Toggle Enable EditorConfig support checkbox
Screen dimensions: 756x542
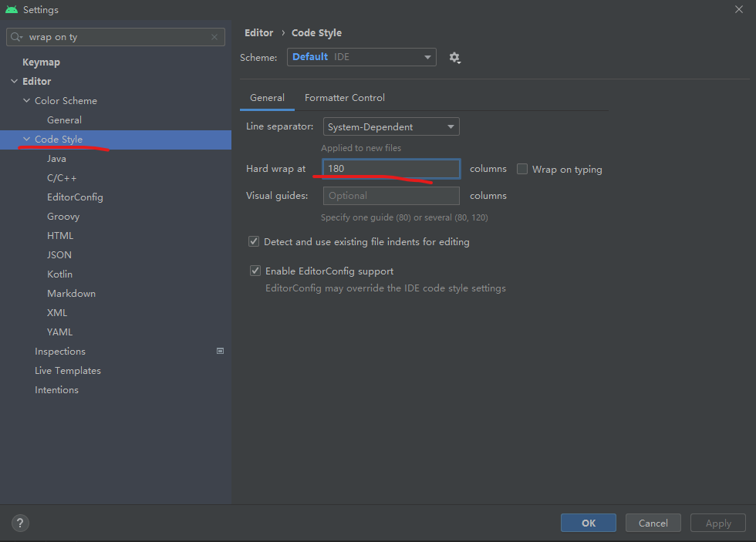(x=255, y=271)
